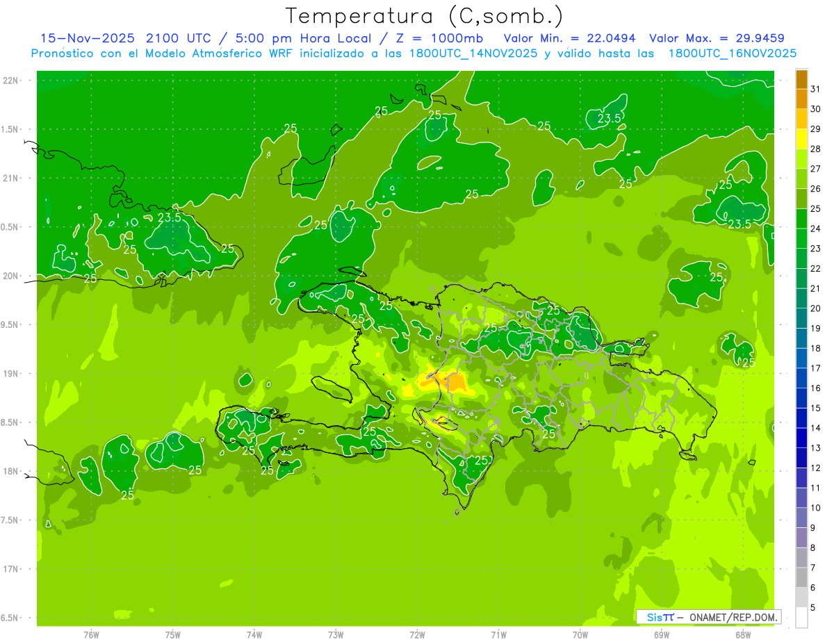This screenshot has height=644, width=834.
Task: Click the '73W' longitude axis label
Action: [336, 634]
